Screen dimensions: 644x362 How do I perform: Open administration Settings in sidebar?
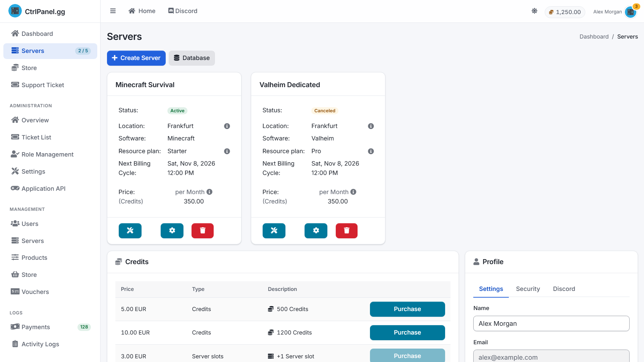coord(50,171)
